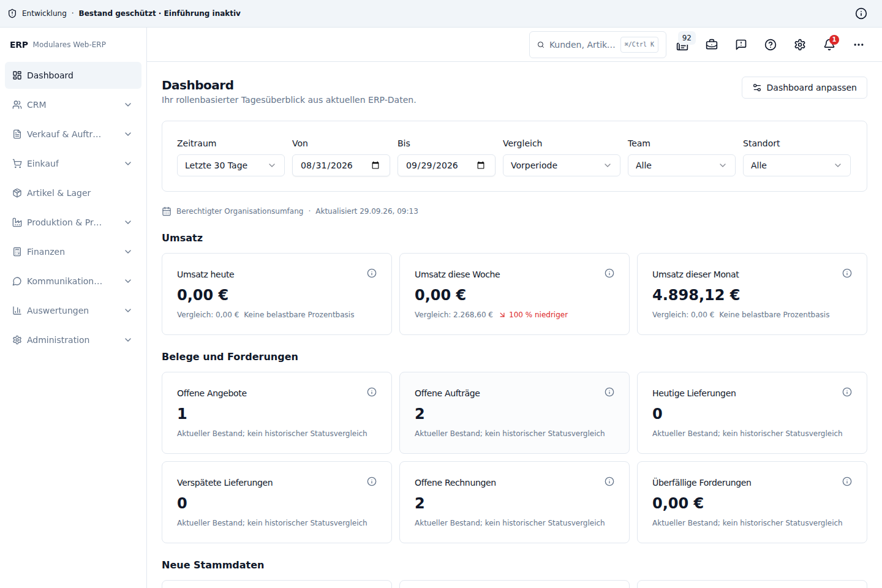The height and width of the screenshot is (588, 882).
Task: Click the search magnifier icon
Action: 541,45
